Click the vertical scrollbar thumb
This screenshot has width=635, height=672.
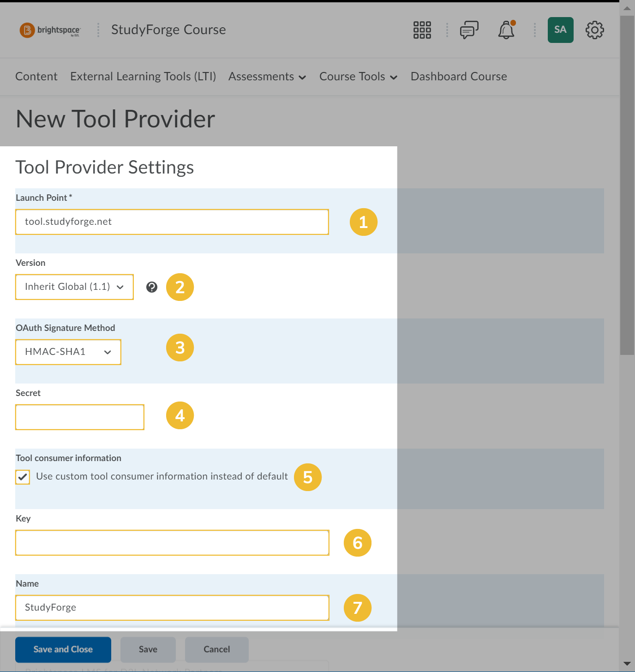pyautogui.click(x=627, y=185)
